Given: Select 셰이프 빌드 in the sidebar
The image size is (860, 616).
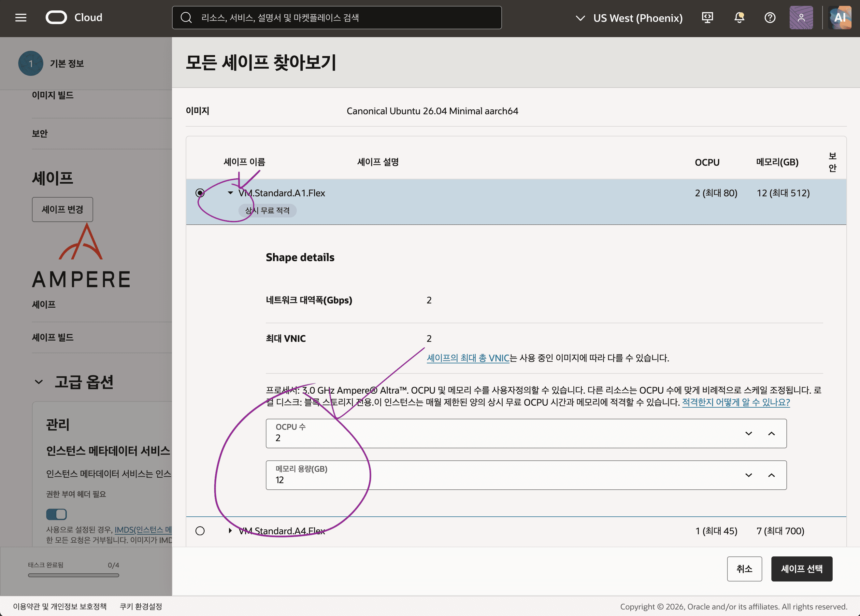Looking at the screenshot, I should coord(53,337).
